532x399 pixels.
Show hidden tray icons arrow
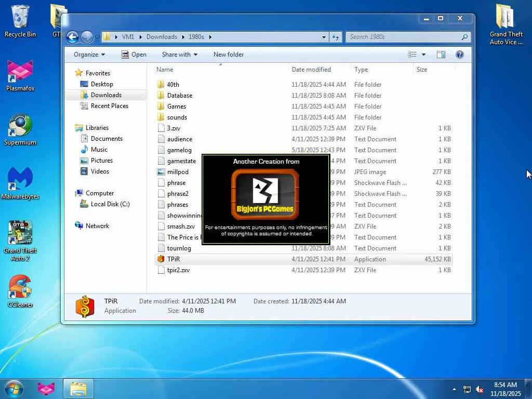coord(454,389)
